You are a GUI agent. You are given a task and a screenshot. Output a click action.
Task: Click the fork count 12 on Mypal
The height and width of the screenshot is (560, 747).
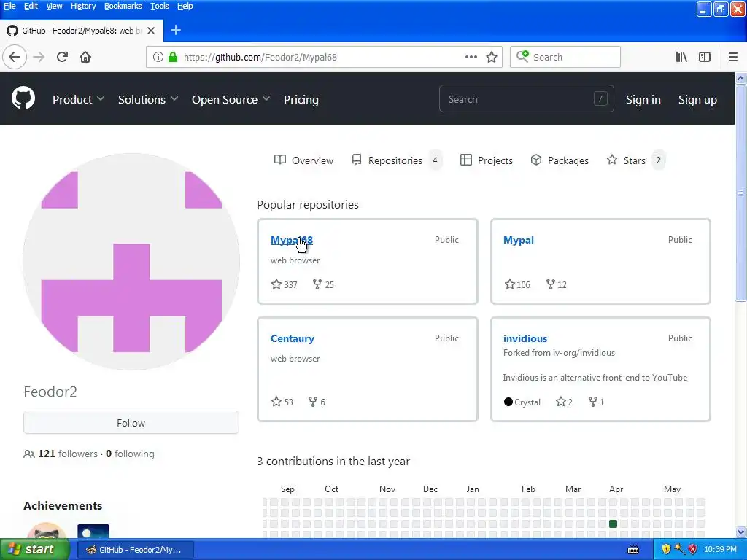click(x=556, y=284)
